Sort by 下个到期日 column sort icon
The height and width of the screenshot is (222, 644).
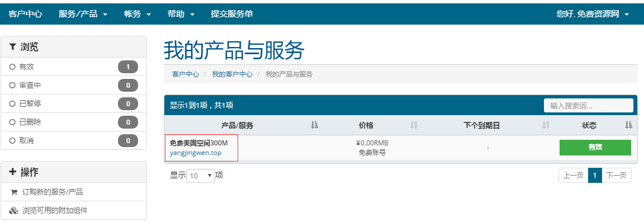[x=546, y=125]
